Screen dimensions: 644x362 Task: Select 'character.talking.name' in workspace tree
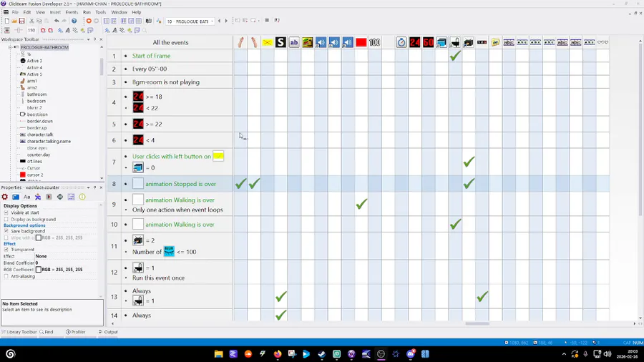click(x=49, y=141)
